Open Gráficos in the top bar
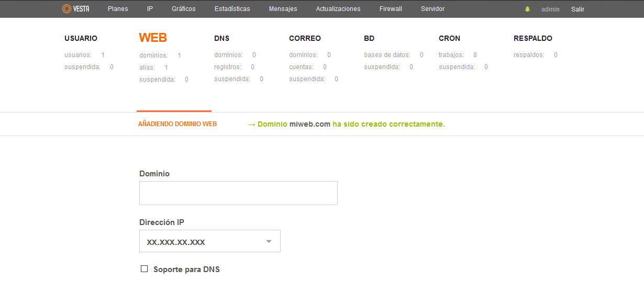This screenshot has width=644, height=281. pyautogui.click(x=184, y=9)
